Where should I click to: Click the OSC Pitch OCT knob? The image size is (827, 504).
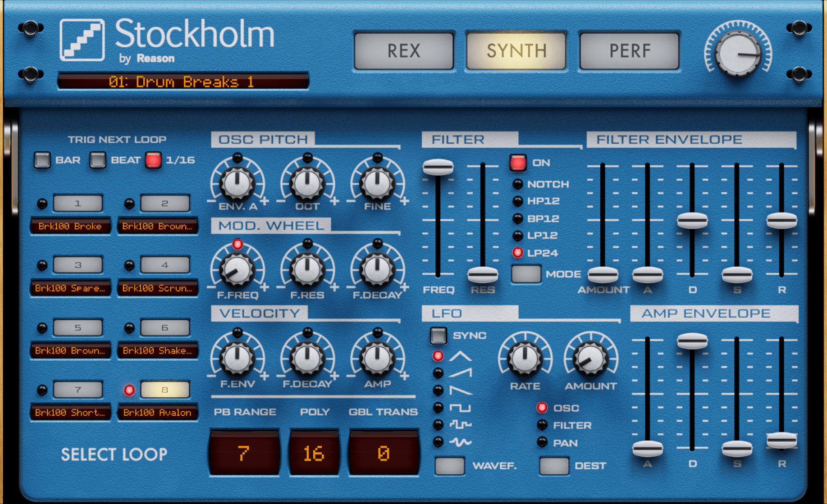pyautogui.click(x=307, y=183)
